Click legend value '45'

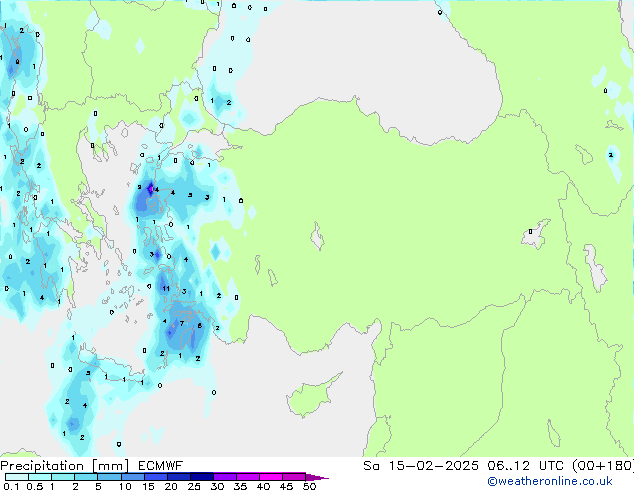tap(286, 486)
